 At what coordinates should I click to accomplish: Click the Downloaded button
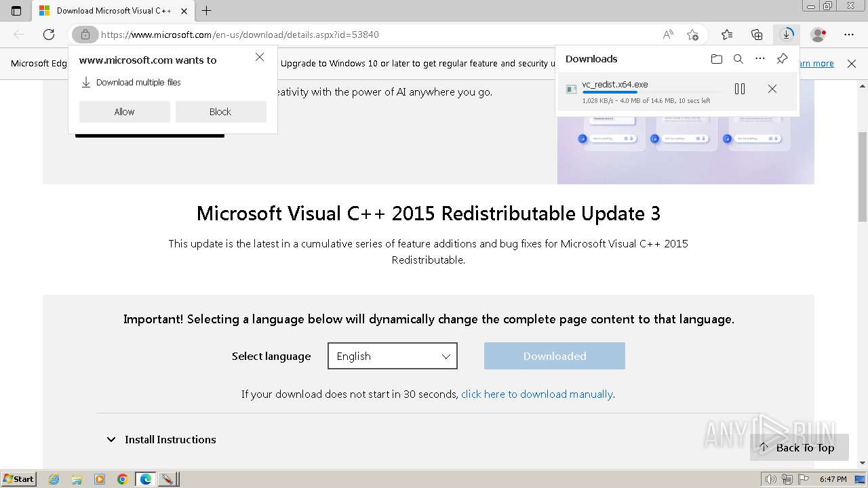[555, 356]
